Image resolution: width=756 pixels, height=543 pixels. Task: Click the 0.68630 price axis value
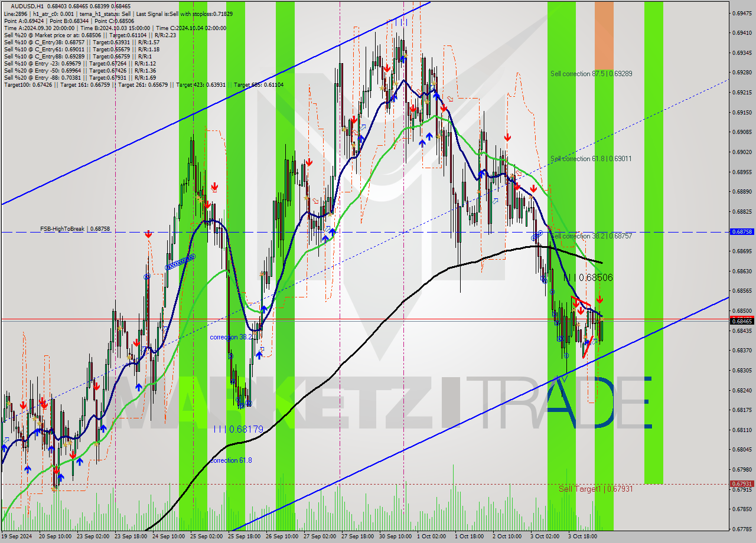742,271
